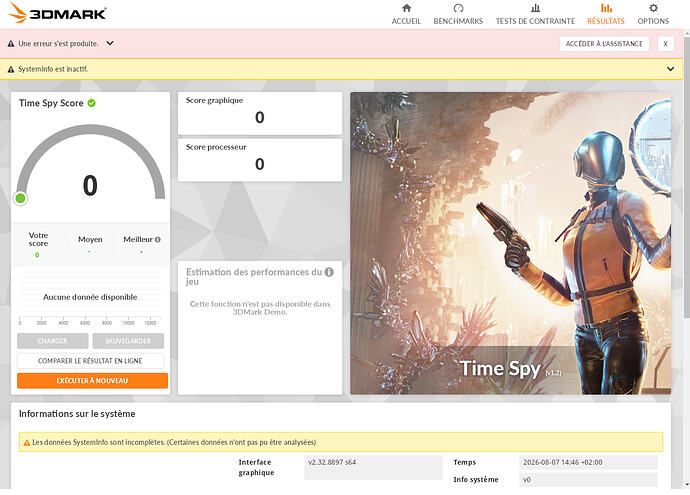Expand the SystemInfo est inactif banner
The width and height of the screenshot is (690, 495).
pos(670,69)
